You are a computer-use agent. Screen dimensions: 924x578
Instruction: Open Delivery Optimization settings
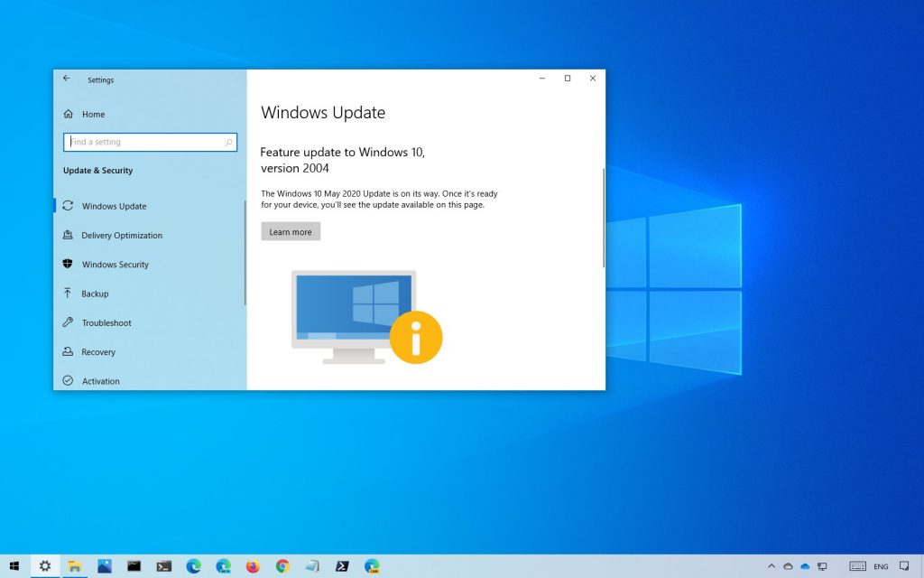click(x=122, y=236)
